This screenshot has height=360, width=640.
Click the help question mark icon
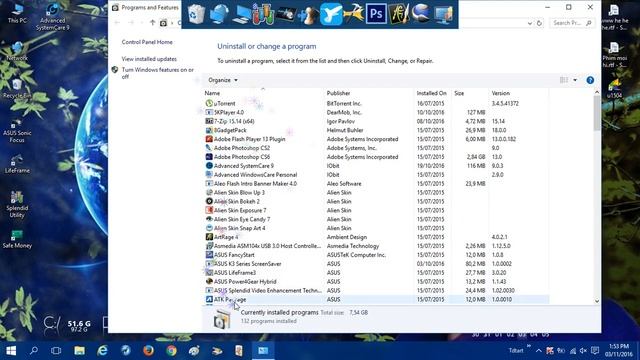tap(590, 80)
